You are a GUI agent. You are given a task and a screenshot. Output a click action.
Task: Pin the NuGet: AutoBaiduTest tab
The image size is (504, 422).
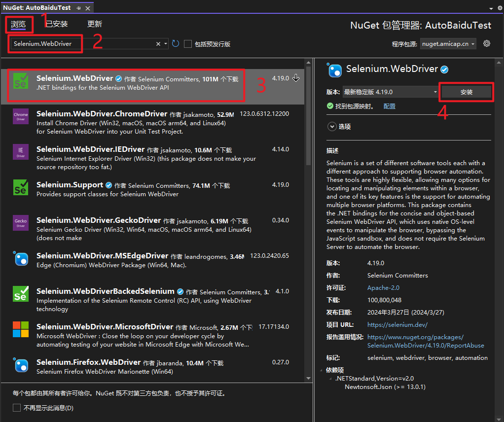(x=79, y=8)
